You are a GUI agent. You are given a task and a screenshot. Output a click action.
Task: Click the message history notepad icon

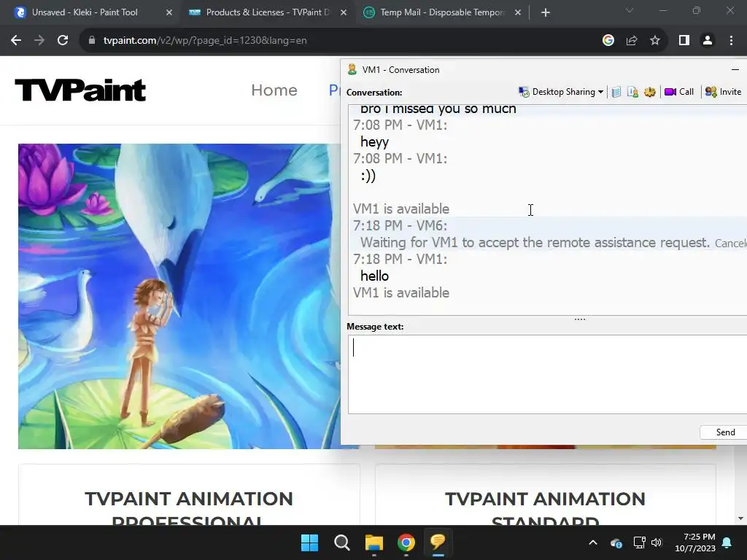point(616,92)
